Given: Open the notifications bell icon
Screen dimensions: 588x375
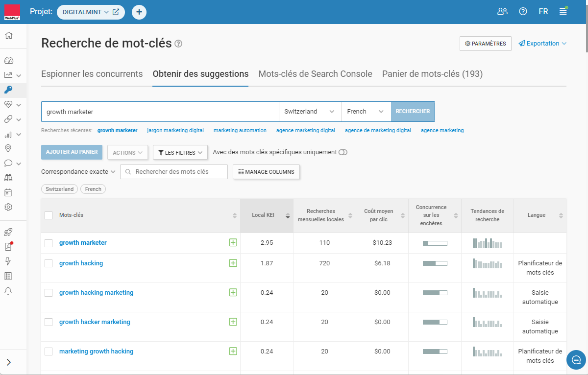Looking at the screenshot, I should click(x=8, y=291).
